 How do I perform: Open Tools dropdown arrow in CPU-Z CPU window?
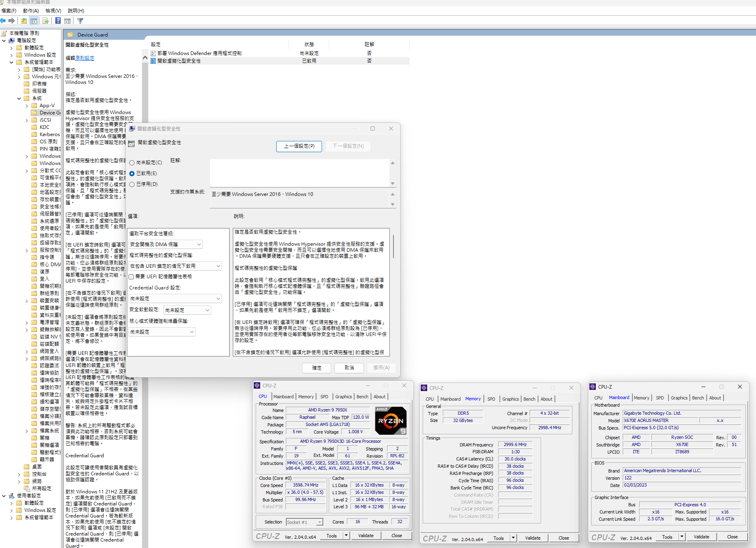pyautogui.click(x=346, y=536)
